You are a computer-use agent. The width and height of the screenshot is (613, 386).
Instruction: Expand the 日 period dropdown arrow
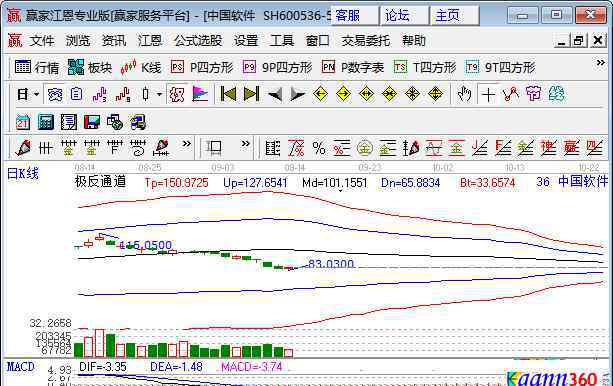(x=37, y=95)
